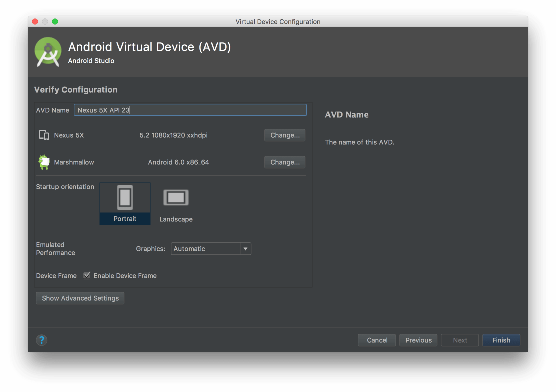
Task: Click the 'Startup orientation' label
Action: [65, 186]
